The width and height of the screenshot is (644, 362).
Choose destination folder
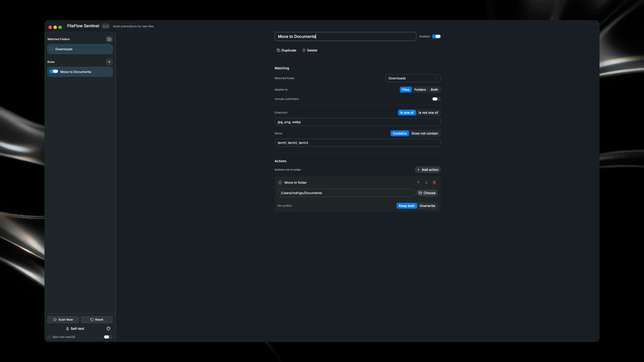coord(427,193)
